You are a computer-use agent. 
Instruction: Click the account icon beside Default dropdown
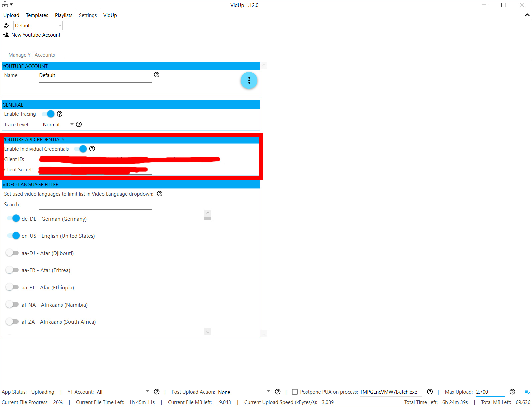[x=7, y=25]
